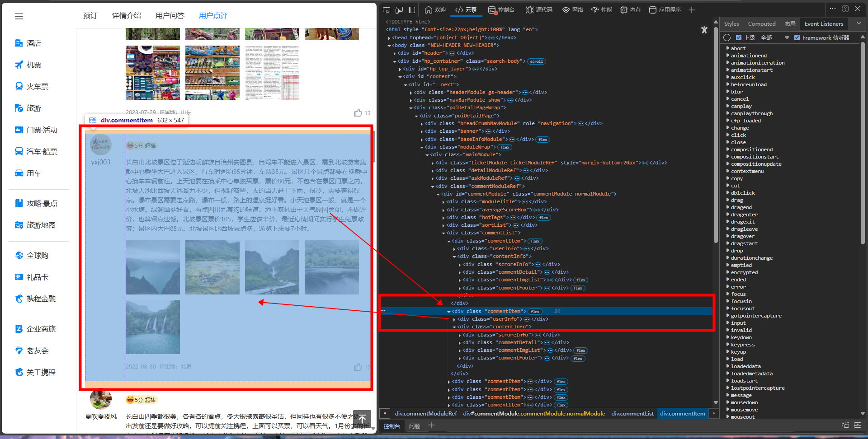This screenshot has width=868, height=439.
Task: Expand the mousemove event listener
Action: (x=728, y=410)
